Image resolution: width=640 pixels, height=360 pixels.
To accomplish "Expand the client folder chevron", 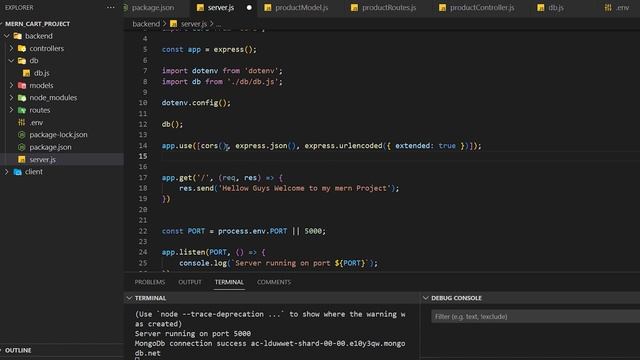I will point(7,172).
